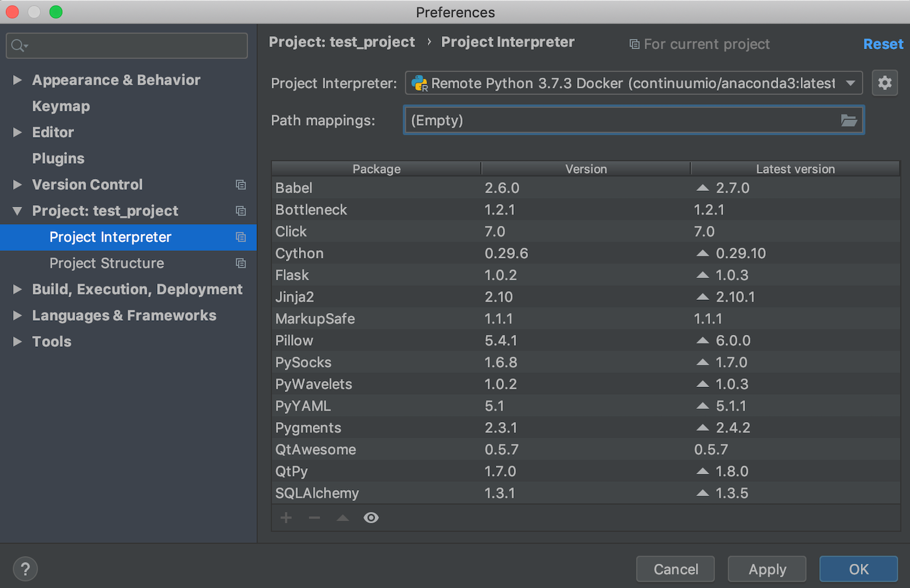Toggle the show early releases eye icon
910x588 pixels.
371,518
